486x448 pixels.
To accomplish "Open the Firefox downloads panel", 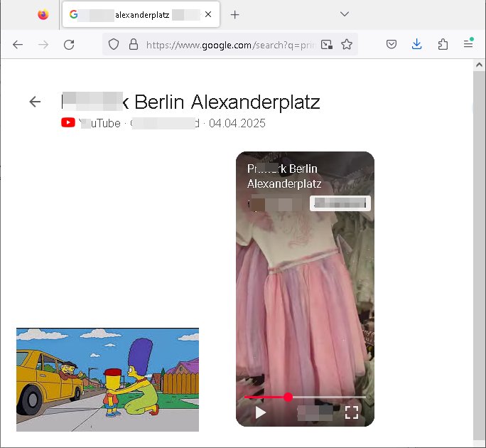I will [417, 44].
